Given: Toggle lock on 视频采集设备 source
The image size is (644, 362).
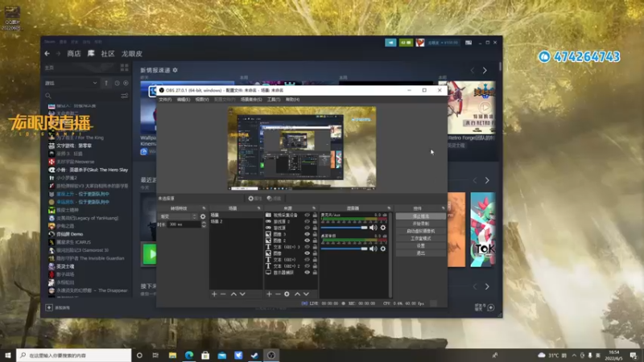Looking at the screenshot, I should tap(315, 215).
